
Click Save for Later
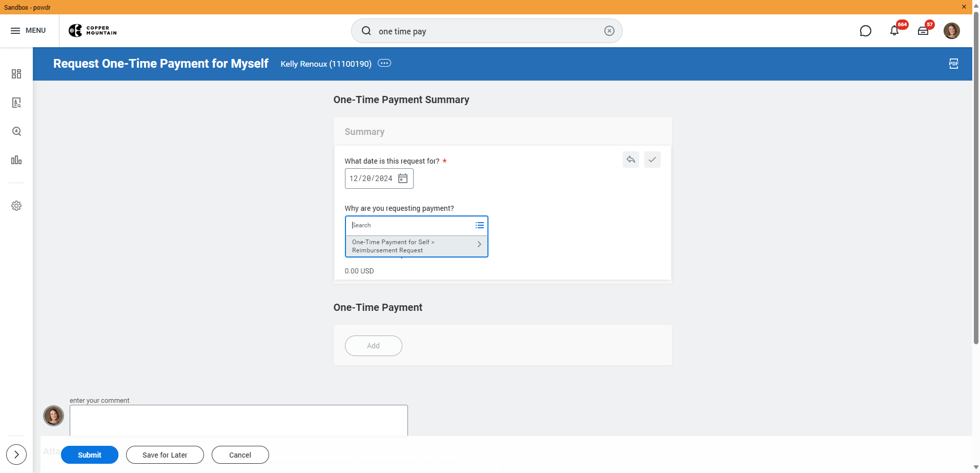(x=165, y=455)
